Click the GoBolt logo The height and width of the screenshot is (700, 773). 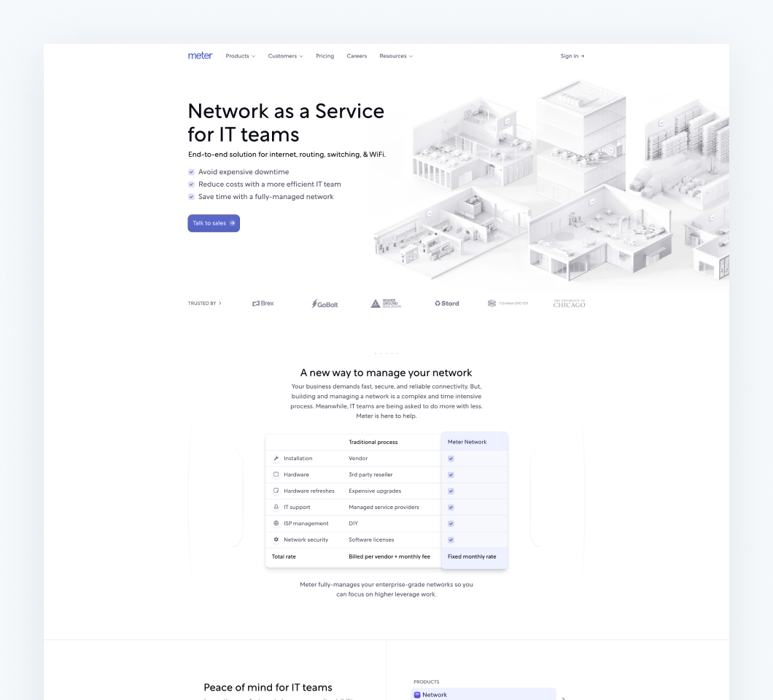click(325, 303)
